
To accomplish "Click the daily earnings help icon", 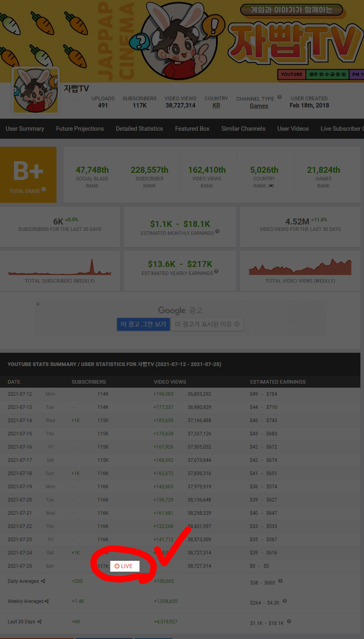I will click(x=281, y=581).
